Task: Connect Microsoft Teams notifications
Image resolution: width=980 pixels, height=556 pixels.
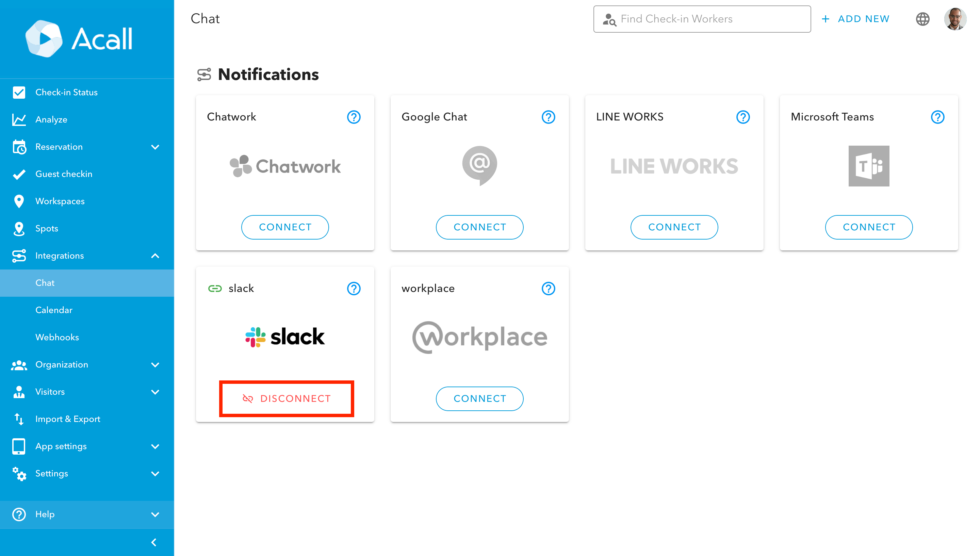Action: (x=868, y=227)
